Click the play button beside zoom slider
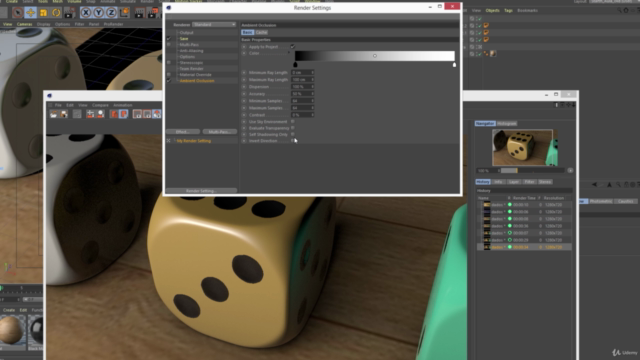This screenshot has width=640, height=360. point(570,171)
